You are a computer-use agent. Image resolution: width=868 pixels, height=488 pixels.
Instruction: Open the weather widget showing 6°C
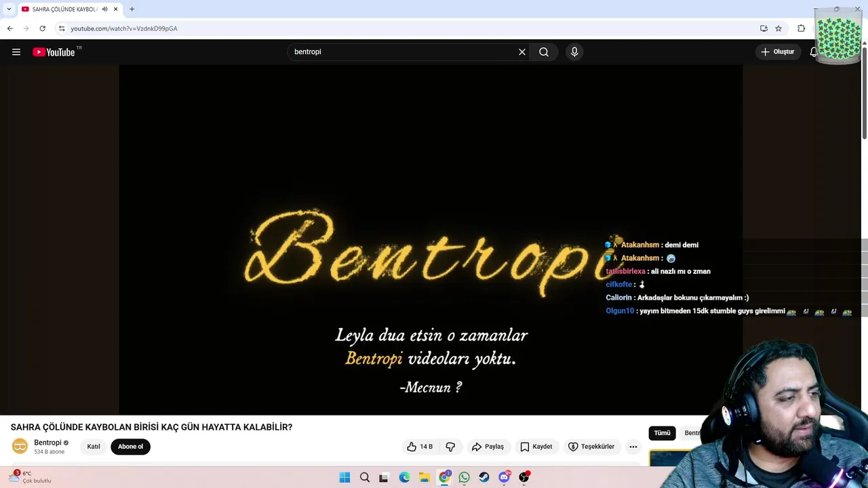click(x=31, y=477)
